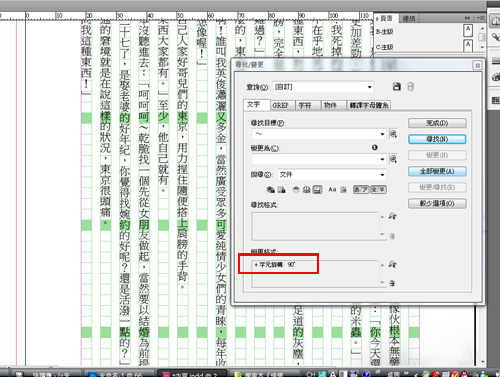The width and height of the screenshot is (500, 377).
Task: Open special characters menu for find field
Action: pyautogui.click(x=393, y=134)
